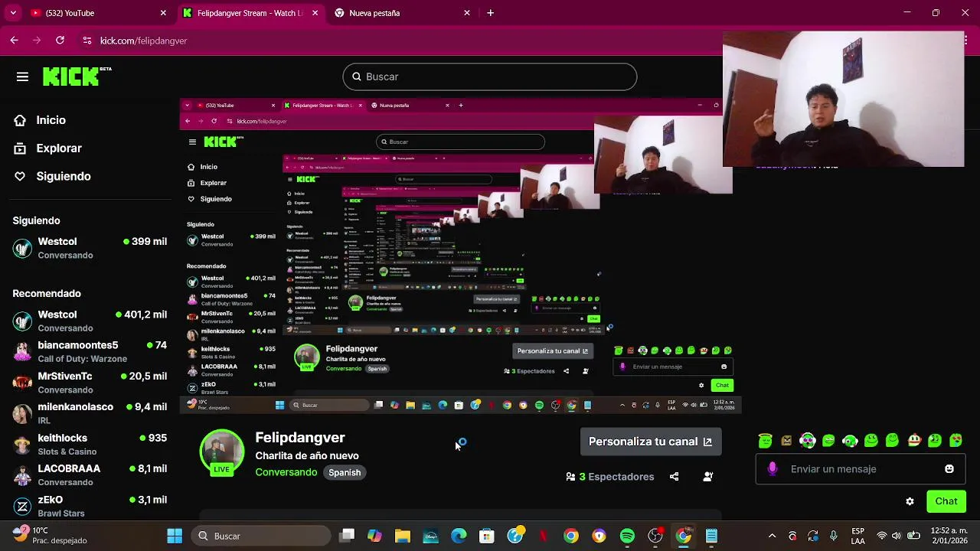Screen dimensions: 980x551
Task: Open Spotify from taskbar
Action: click(627, 536)
